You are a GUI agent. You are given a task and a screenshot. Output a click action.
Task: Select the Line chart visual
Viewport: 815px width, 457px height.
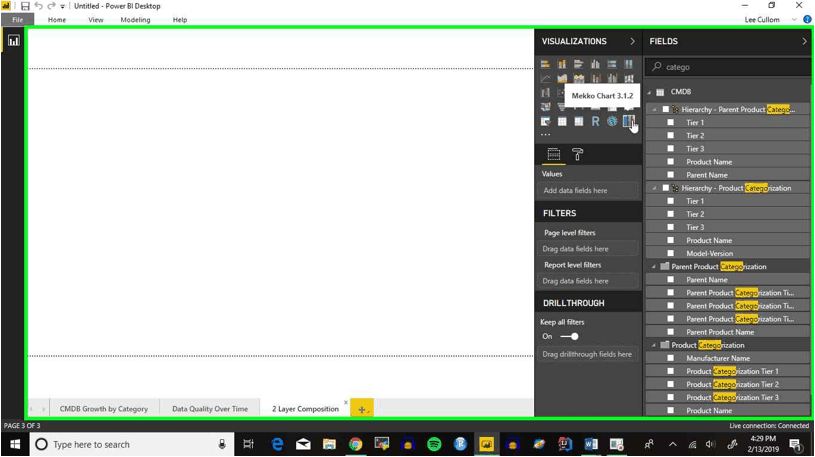click(545, 79)
